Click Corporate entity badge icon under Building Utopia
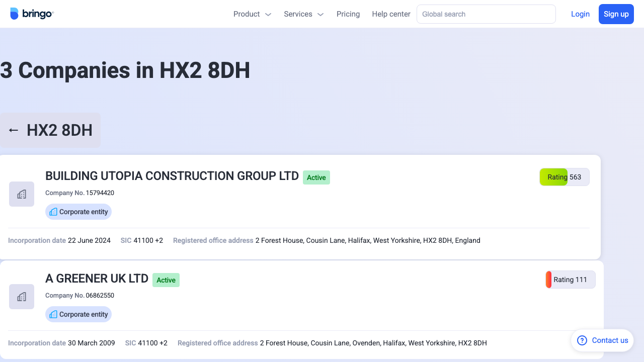Viewport: 644px width, 362px height. pyautogui.click(x=53, y=212)
